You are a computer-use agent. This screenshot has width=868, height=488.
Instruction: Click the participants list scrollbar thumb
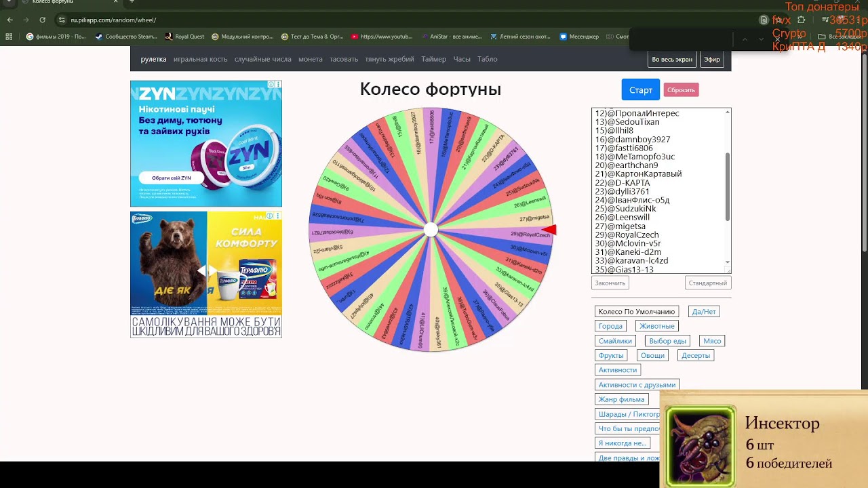[728, 186]
